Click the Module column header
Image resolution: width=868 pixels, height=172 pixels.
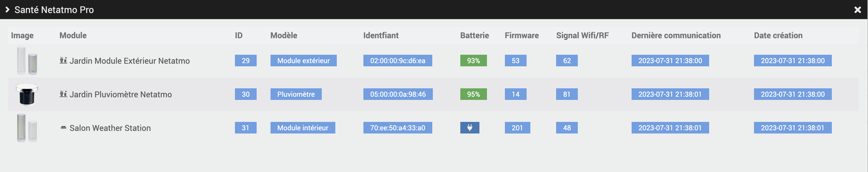tap(73, 35)
